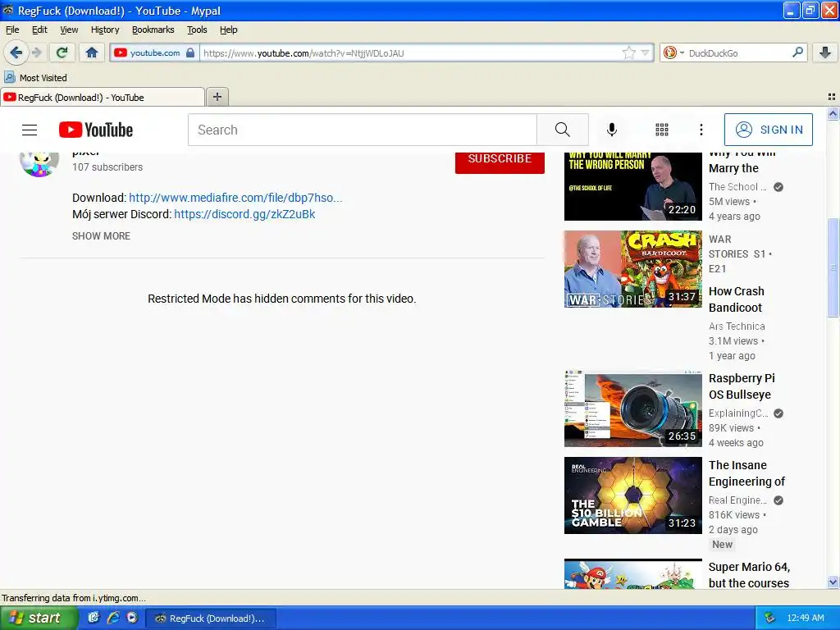
Task: Click the YouTube search magnifier button
Action: pyautogui.click(x=563, y=130)
